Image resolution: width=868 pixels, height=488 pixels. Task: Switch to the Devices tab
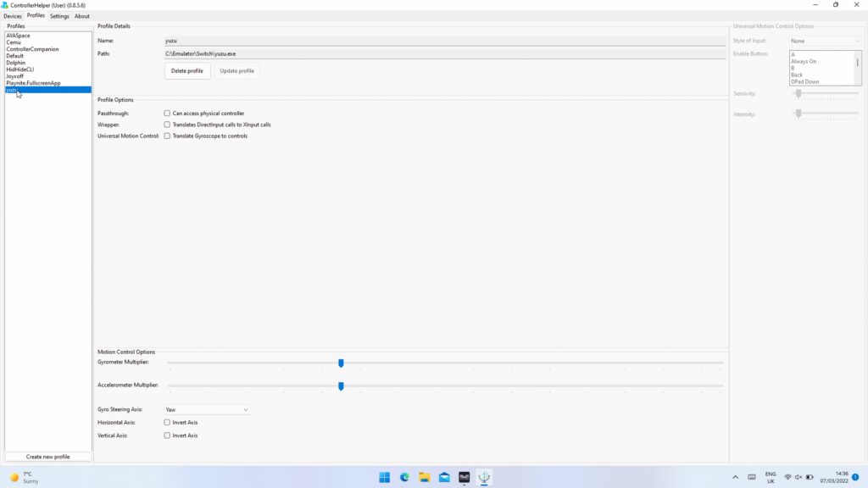12,16
